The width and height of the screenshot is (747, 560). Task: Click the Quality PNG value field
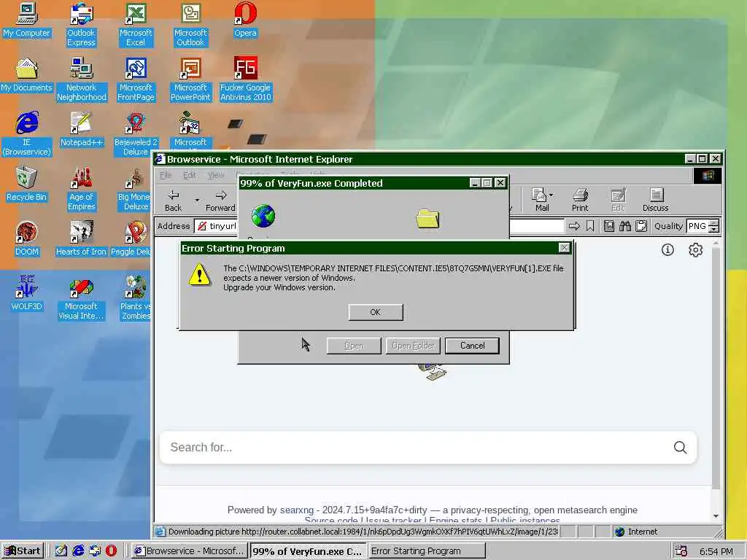pyautogui.click(x=697, y=226)
